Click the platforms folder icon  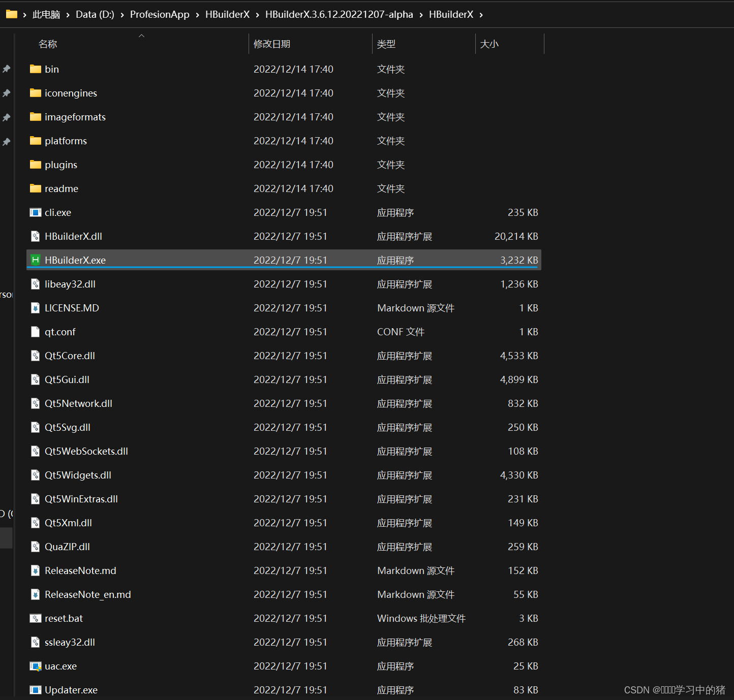tap(36, 141)
